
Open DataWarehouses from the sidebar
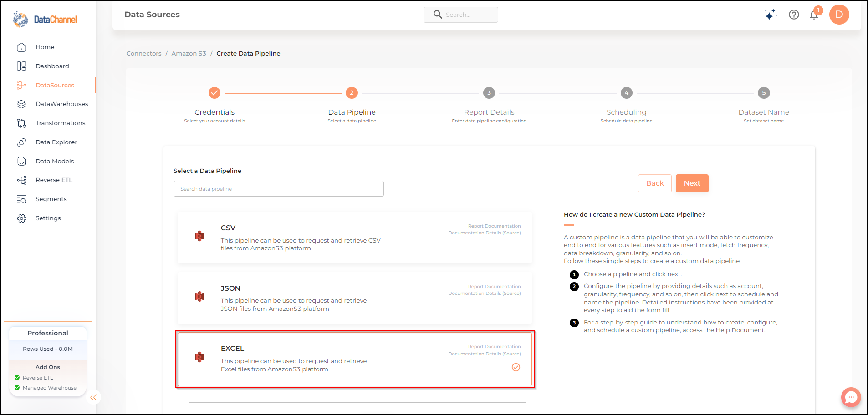coord(62,104)
